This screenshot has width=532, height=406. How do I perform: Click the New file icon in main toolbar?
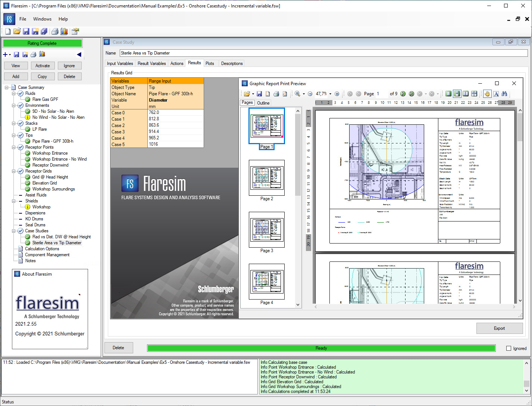(8, 31)
